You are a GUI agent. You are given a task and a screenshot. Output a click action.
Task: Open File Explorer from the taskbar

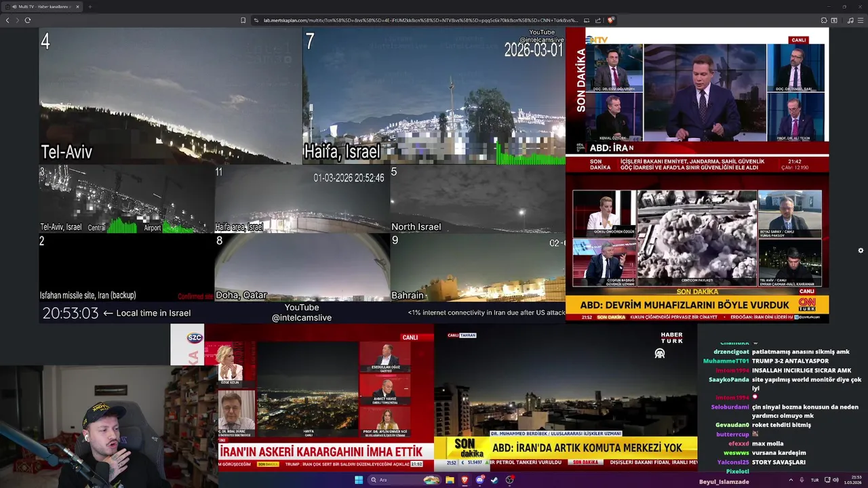450,480
